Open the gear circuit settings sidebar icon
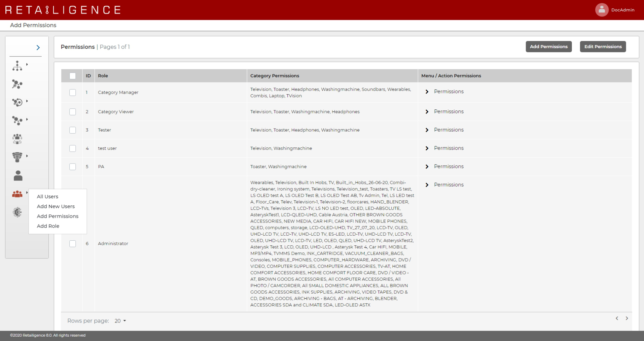The image size is (644, 341). point(17,212)
